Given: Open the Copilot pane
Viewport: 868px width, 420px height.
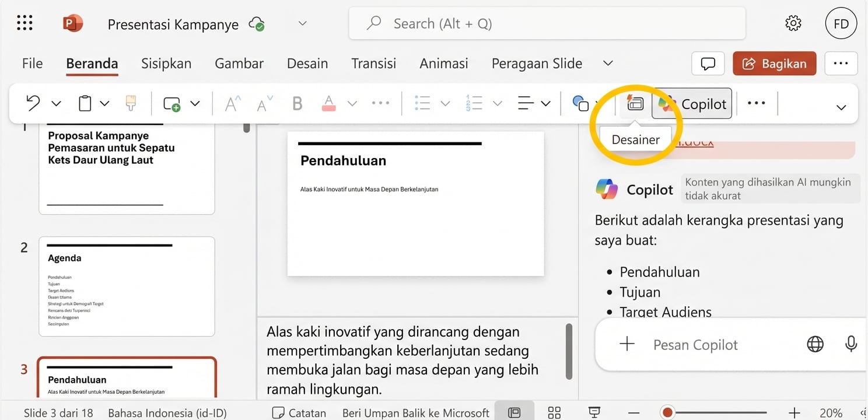Looking at the screenshot, I should pos(692,103).
